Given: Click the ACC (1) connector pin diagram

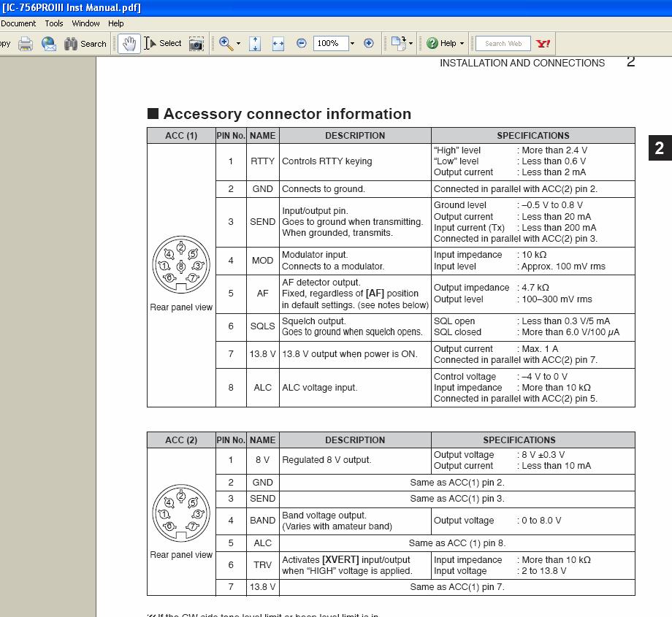Looking at the screenshot, I should pyautogui.click(x=181, y=264).
